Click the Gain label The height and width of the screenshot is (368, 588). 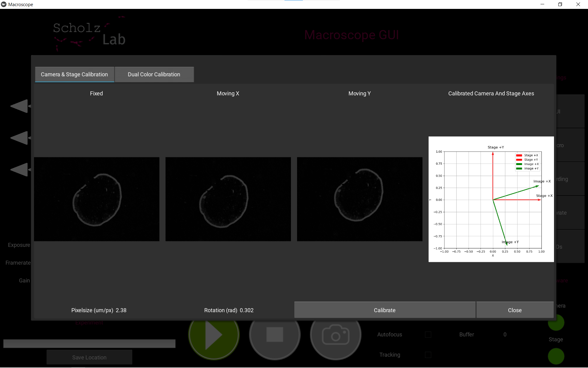24,281
